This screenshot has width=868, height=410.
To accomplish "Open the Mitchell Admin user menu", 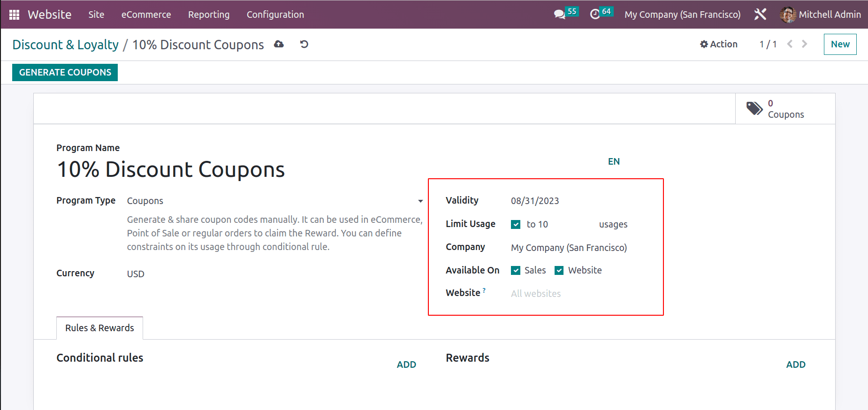I will click(x=821, y=15).
